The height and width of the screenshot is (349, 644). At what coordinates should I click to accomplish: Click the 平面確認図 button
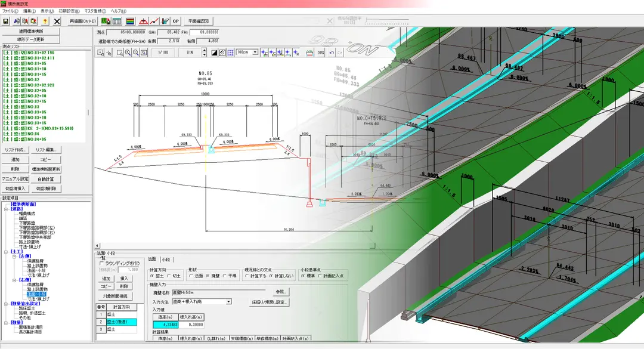[x=199, y=21]
